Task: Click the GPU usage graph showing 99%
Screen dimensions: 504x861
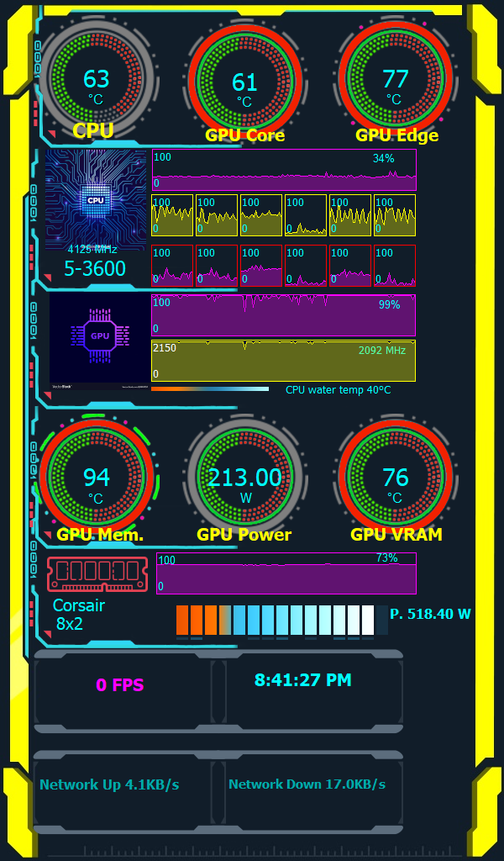Action: click(283, 314)
